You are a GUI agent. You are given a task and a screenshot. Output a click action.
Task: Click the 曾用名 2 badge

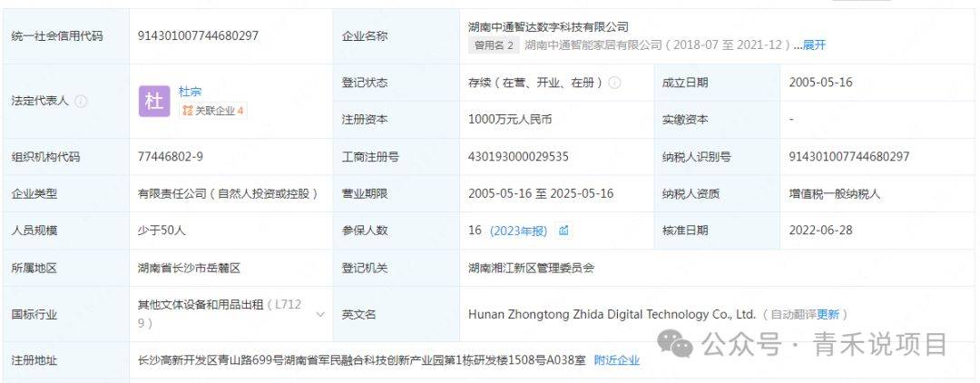(x=494, y=44)
